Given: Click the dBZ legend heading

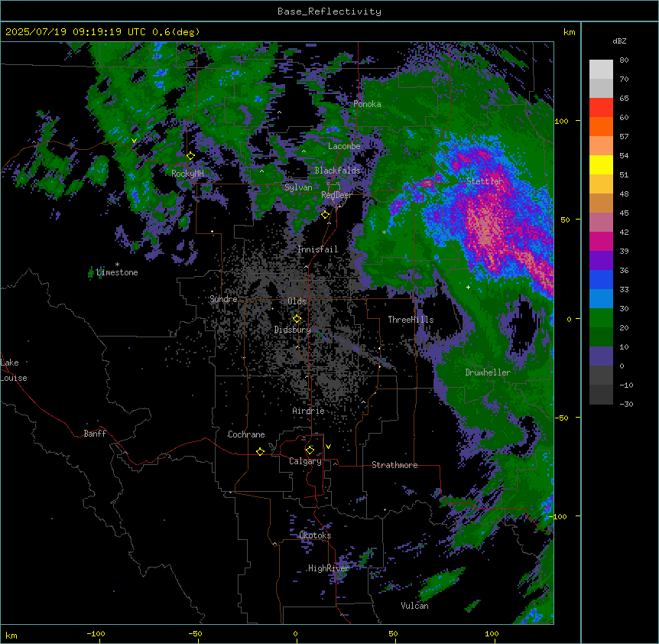Looking at the screenshot, I should coord(619,41).
